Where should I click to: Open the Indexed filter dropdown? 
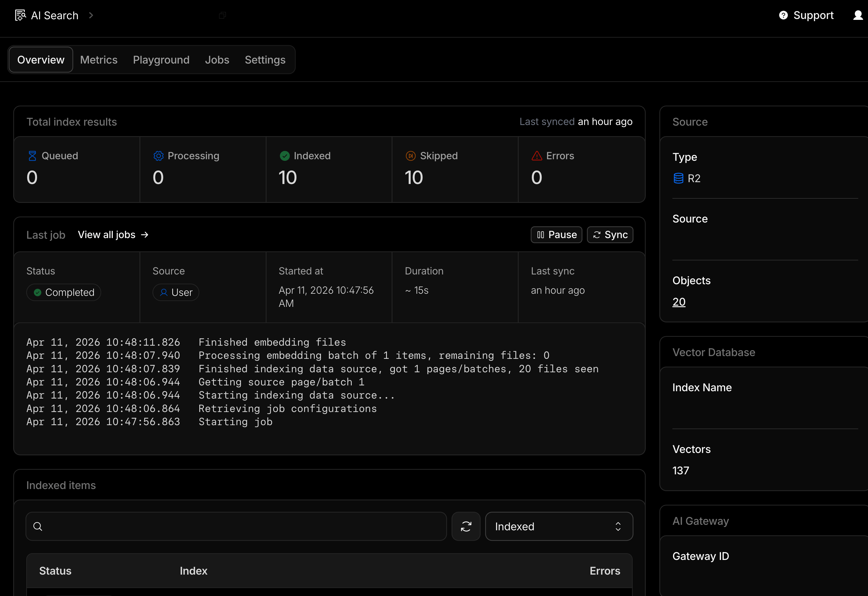tap(559, 527)
